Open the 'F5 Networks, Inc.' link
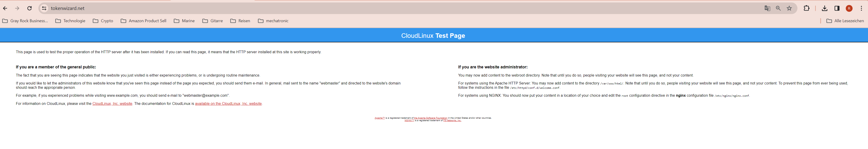 tap(452, 120)
